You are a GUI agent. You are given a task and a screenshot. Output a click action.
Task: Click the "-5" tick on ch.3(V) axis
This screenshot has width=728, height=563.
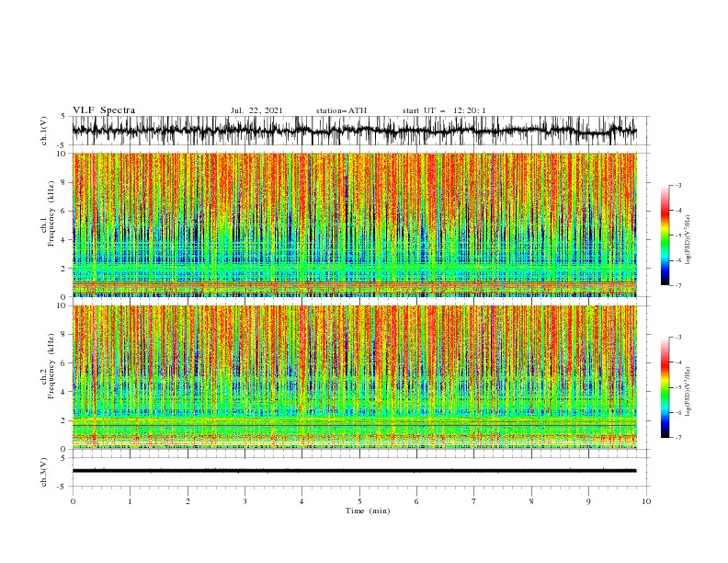[63, 487]
